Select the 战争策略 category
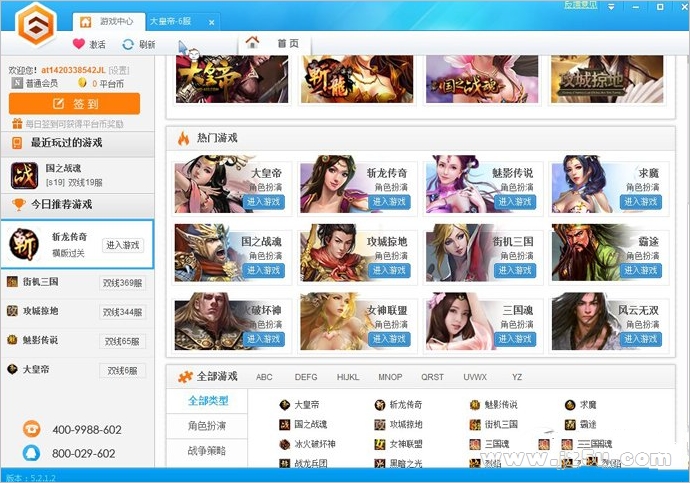The width and height of the screenshot is (690, 483). pyautogui.click(x=207, y=451)
